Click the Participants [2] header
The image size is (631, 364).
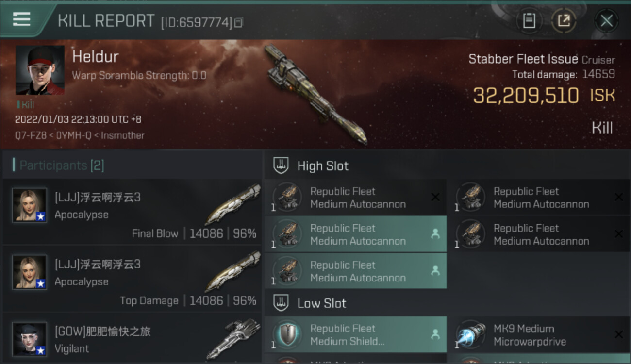pyautogui.click(x=62, y=165)
